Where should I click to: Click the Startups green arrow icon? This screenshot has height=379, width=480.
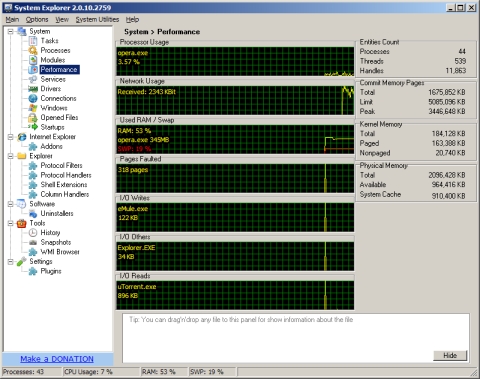(33, 127)
